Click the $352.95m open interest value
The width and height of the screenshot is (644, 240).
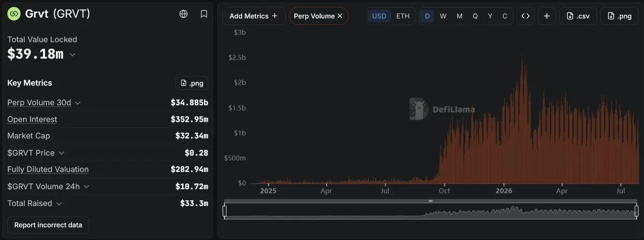pos(190,119)
